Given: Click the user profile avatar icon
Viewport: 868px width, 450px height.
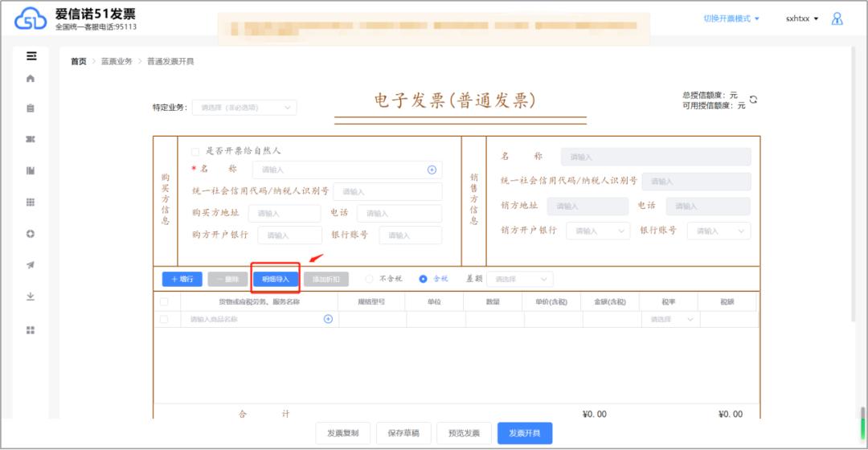Looking at the screenshot, I should (x=837, y=18).
